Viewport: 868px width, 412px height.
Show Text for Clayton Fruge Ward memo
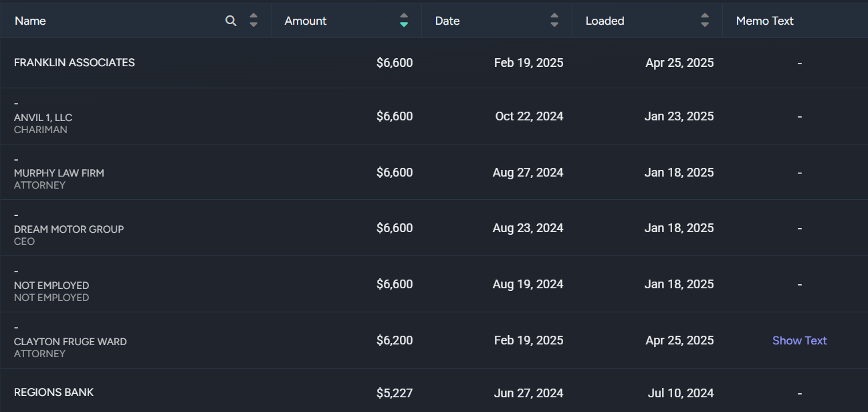[799, 340]
